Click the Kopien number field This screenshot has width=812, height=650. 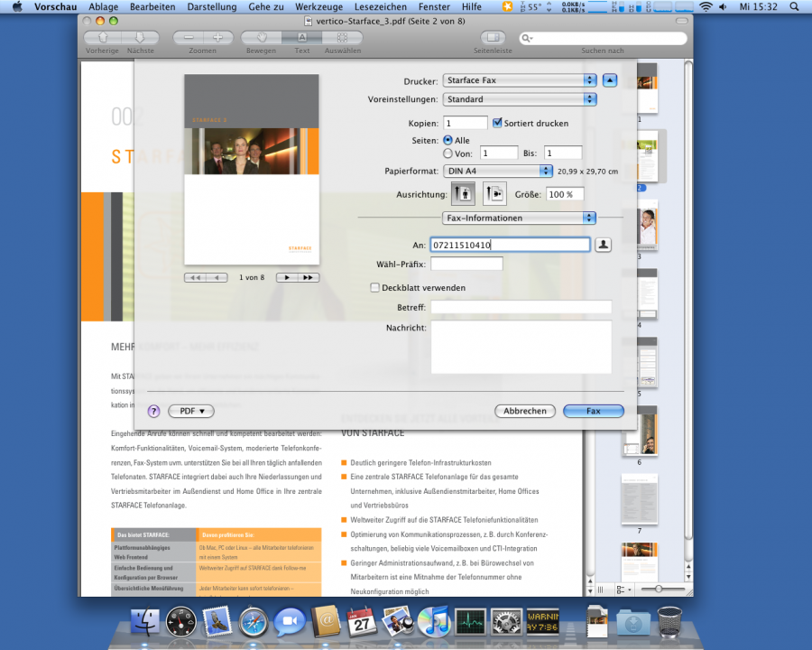pyautogui.click(x=466, y=124)
